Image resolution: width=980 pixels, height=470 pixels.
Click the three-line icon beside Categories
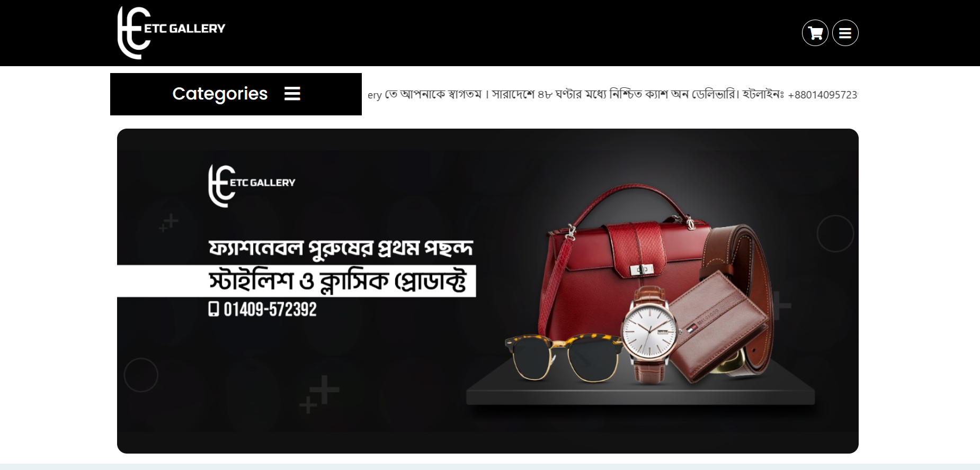point(292,94)
